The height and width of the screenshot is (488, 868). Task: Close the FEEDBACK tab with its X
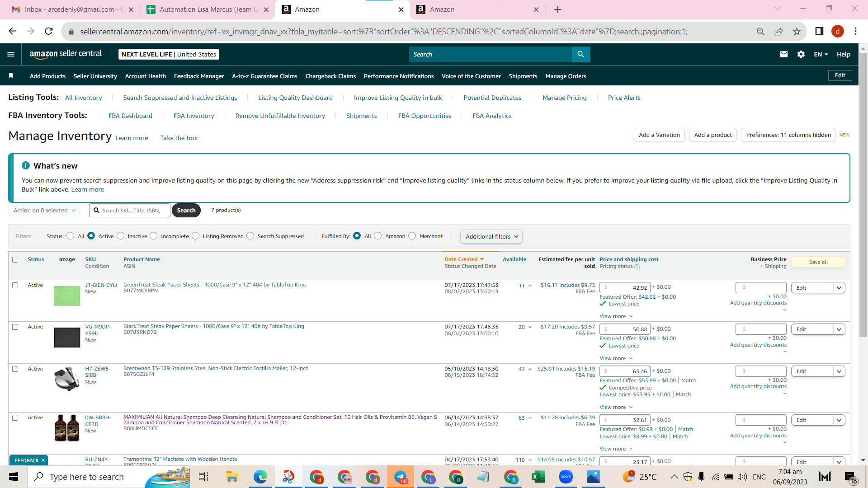pos(43,460)
